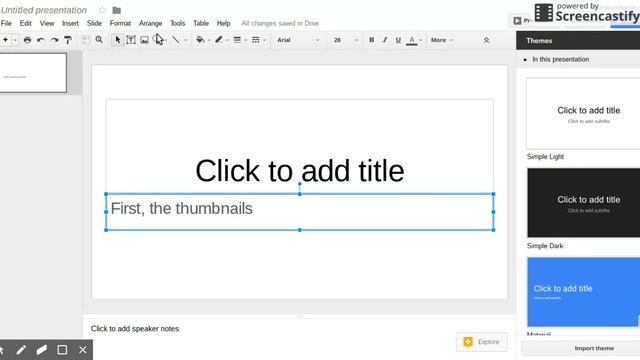The image size is (640, 360).
Task: Choose the blue Material theme thumbnail
Action: 583,291
